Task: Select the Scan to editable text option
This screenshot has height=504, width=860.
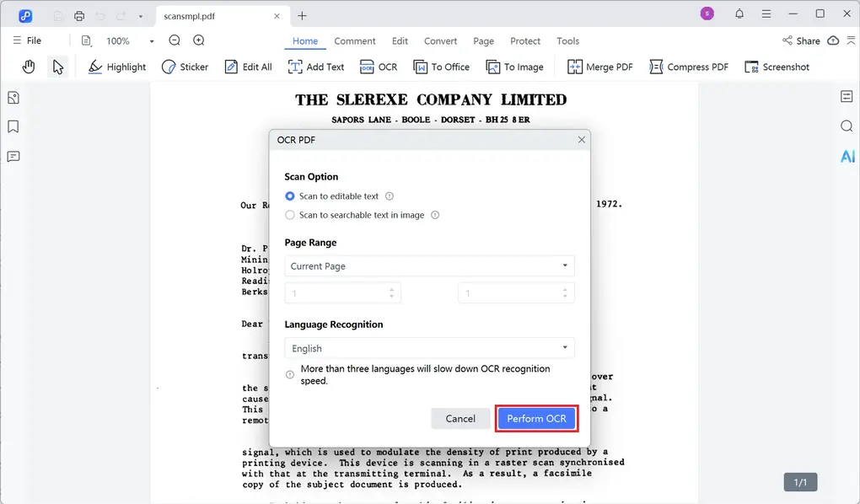Action: [x=289, y=196]
